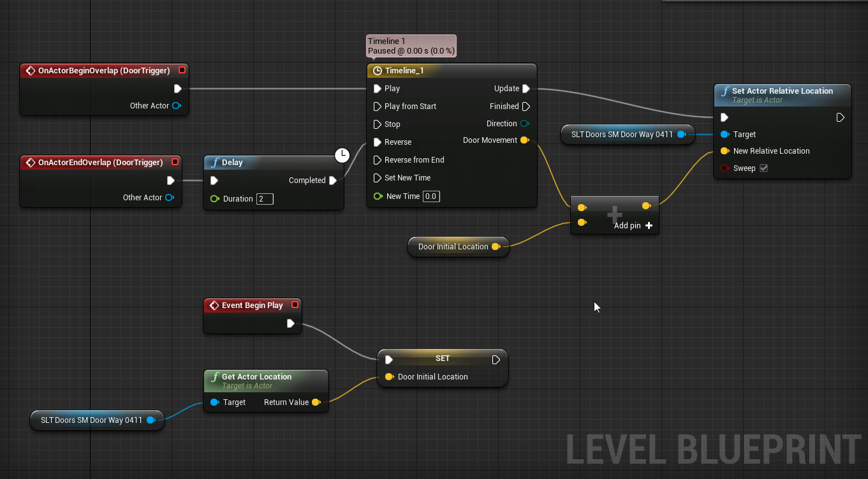Click the Timeline_1 clock icon
868x479 pixels.
pyautogui.click(x=377, y=71)
